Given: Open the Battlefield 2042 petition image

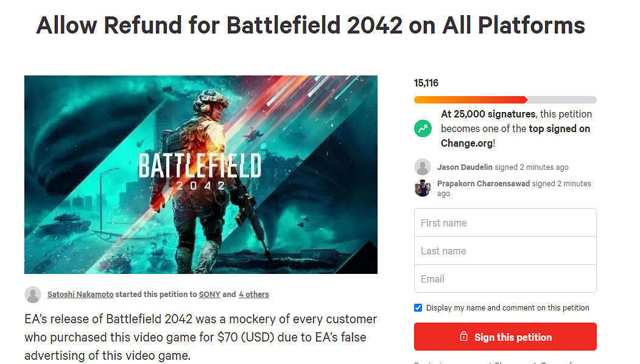Looking at the screenshot, I should (201, 175).
